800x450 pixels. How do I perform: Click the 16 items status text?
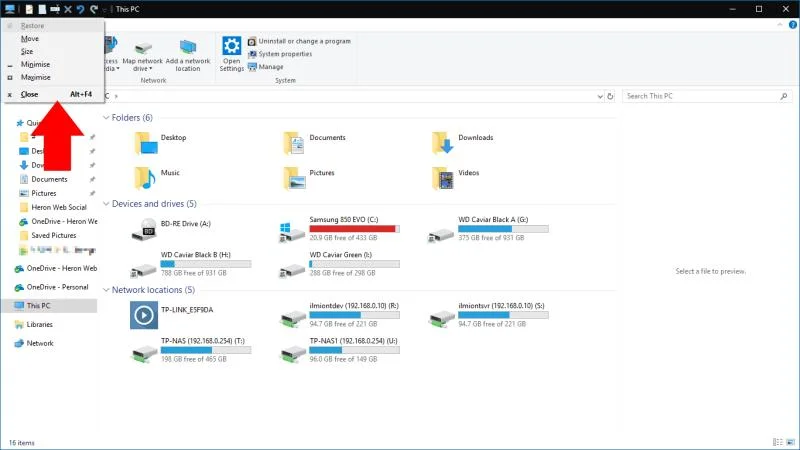[x=22, y=443]
